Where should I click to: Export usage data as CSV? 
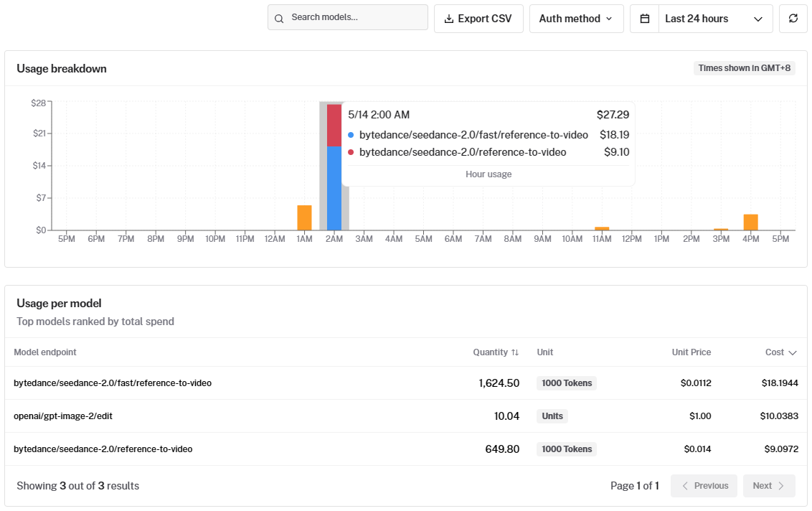point(478,19)
